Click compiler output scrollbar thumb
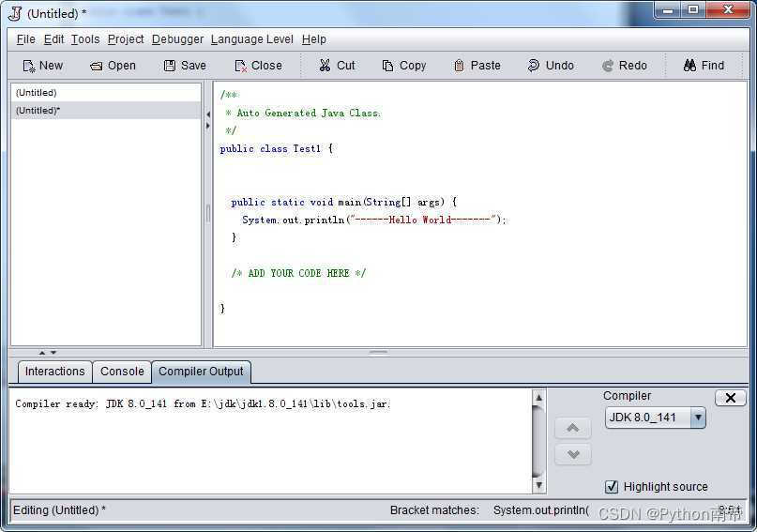The height and width of the screenshot is (532, 757). 538,440
